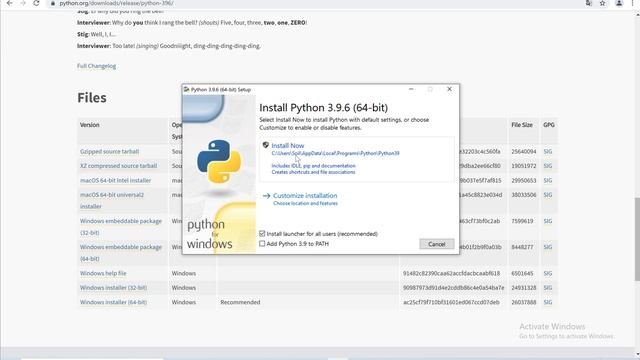The image size is (640, 360).
Task: Click the Files section heading
Action: pos(92,98)
